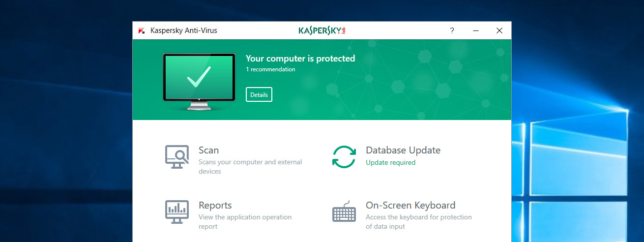Open the Scan section title
Viewport: 644px width, 242px height.
coord(208,150)
